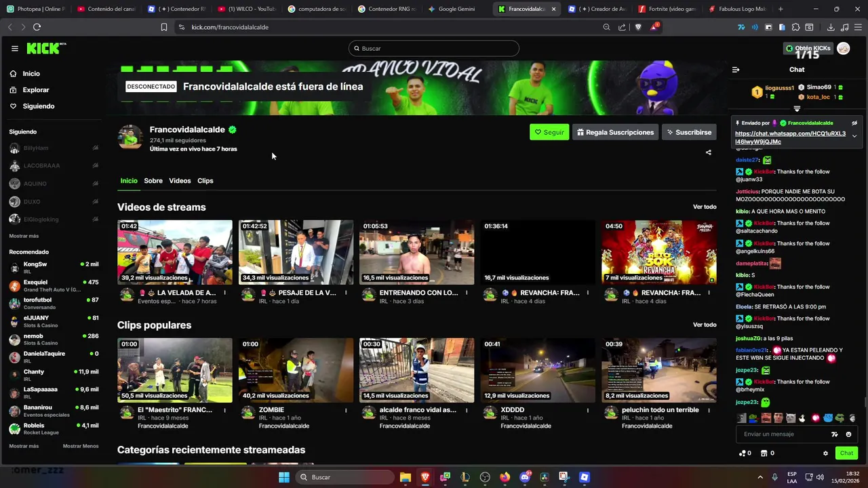This screenshot has height=488, width=868.
Task: Switch to the Videos tab
Action: [180, 181]
